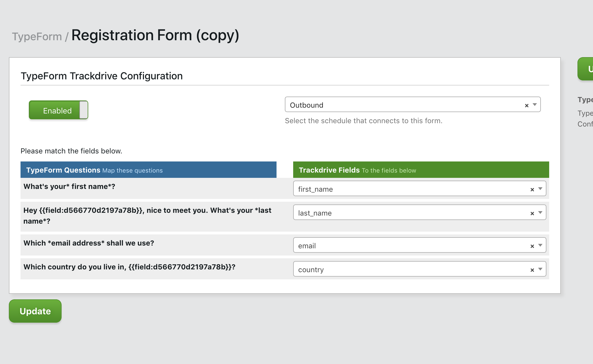The image size is (593, 364).
Task: Clear the first_name field mapping
Action: point(532,190)
